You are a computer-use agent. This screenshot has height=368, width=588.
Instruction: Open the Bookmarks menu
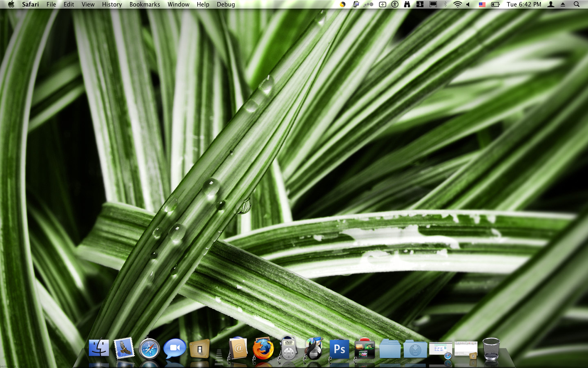(145, 4)
